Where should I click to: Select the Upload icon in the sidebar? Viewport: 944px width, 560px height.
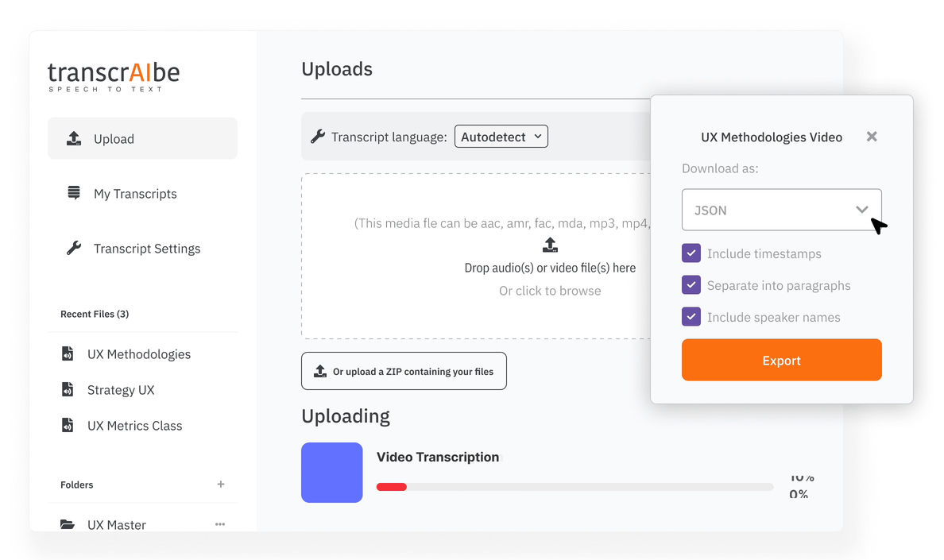click(x=74, y=137)
